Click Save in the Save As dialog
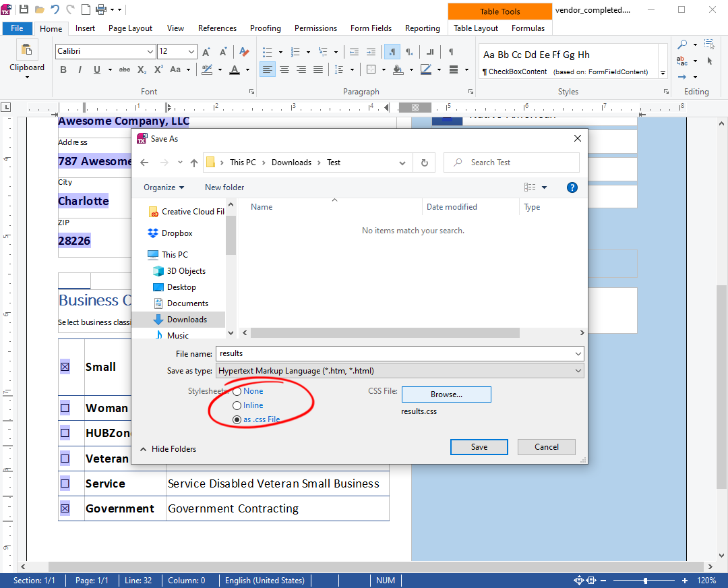This screenshot has width=728, height=588. pos(479,447)
